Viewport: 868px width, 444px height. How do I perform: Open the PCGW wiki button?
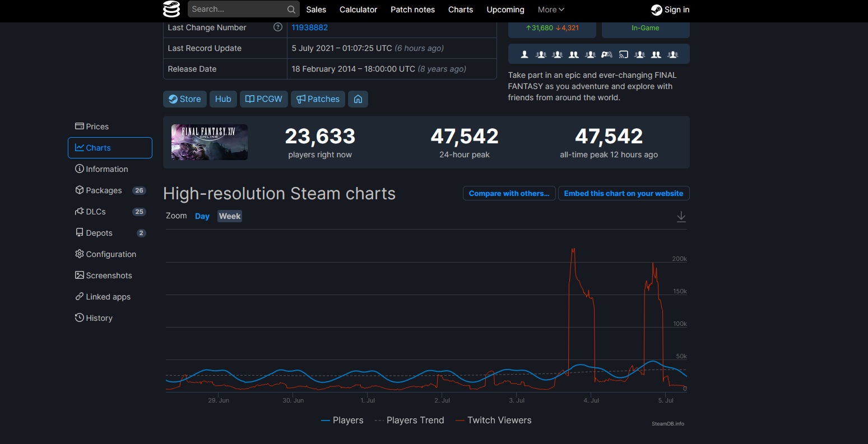(x=264, y=99)
